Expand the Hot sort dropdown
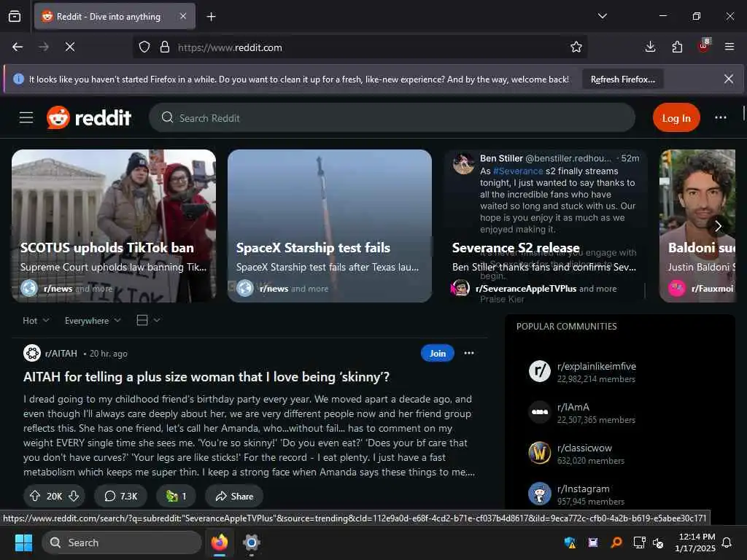 [x=36, y=321]
